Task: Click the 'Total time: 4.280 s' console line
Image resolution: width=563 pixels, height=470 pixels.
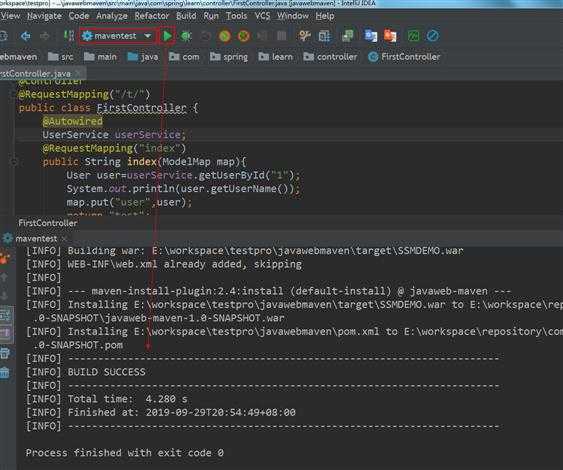Action: tap(107, 399)
